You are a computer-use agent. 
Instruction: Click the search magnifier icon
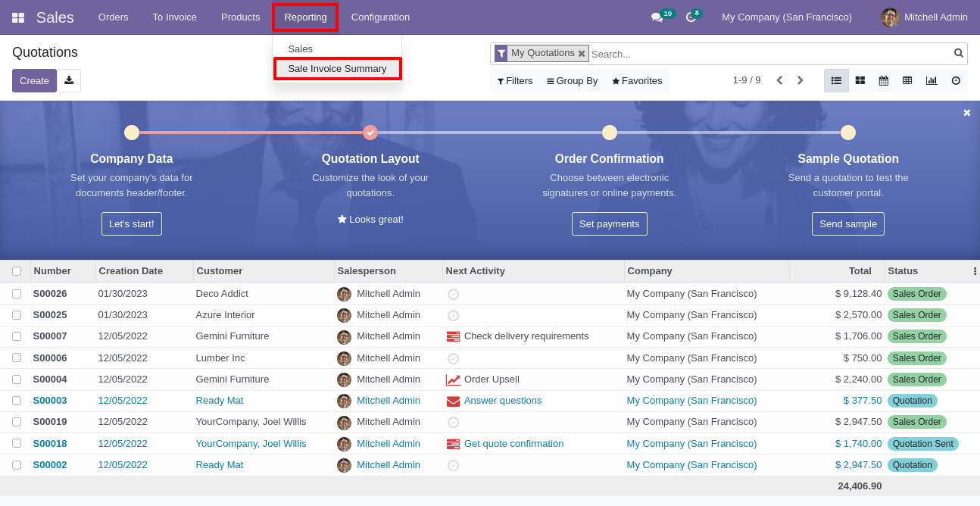[x=959, y=53]
